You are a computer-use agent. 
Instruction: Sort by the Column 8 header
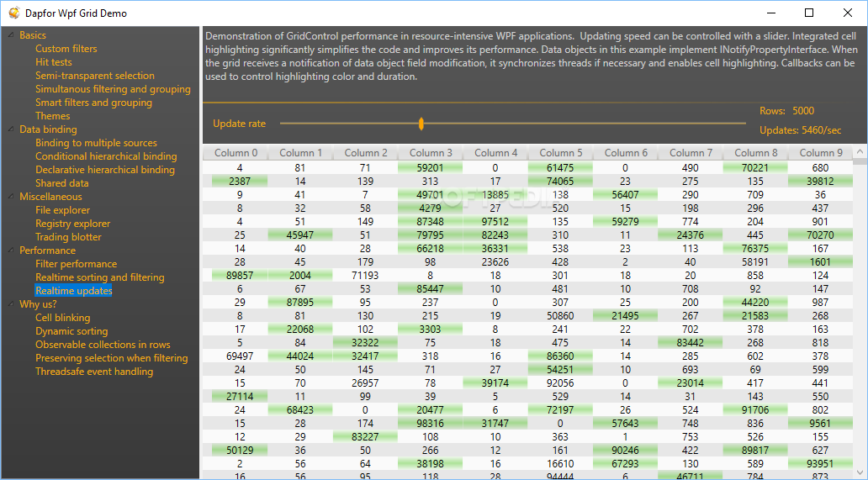pos(755,153)
